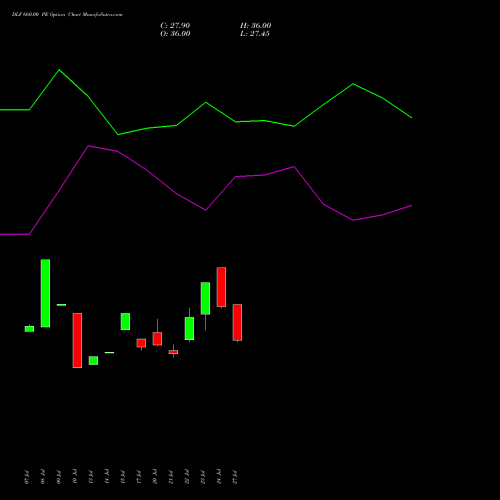Click the close value C: 27.90
Image resolution: width=500 pixels, height=500 pixels.
click(175, 26)
